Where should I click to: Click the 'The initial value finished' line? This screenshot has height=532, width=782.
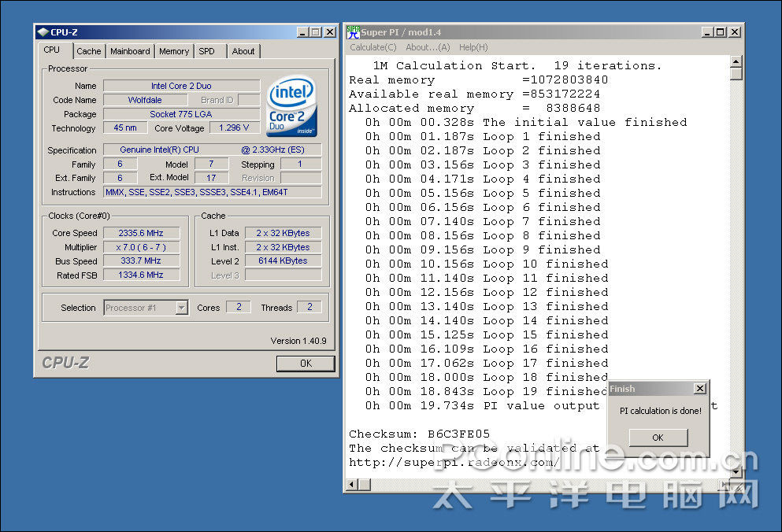pos(526,122)
